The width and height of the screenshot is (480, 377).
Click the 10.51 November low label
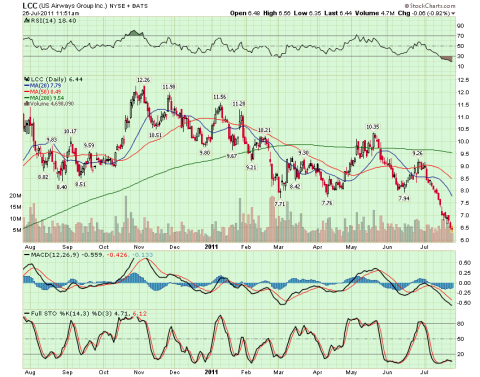point(155,135)
